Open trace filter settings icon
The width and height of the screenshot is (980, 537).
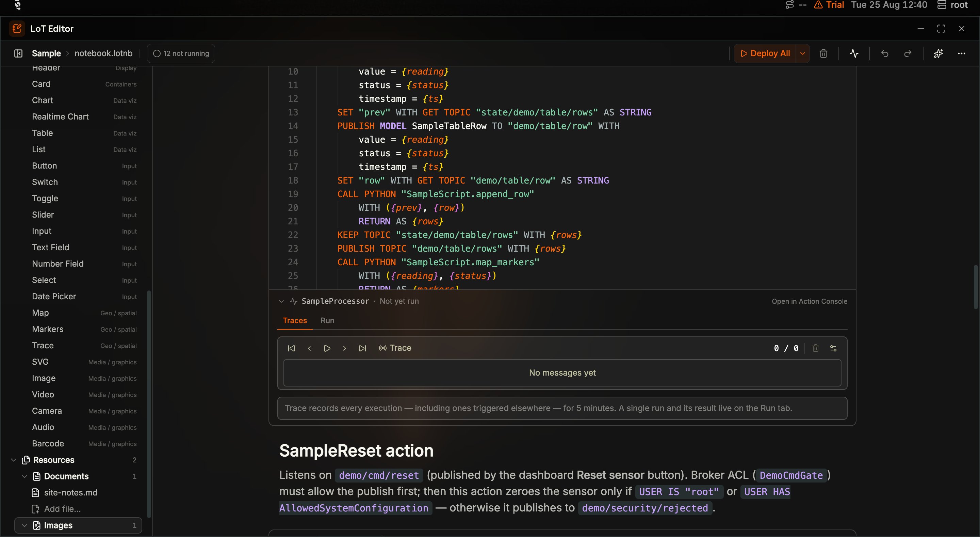tap(833, 348)
